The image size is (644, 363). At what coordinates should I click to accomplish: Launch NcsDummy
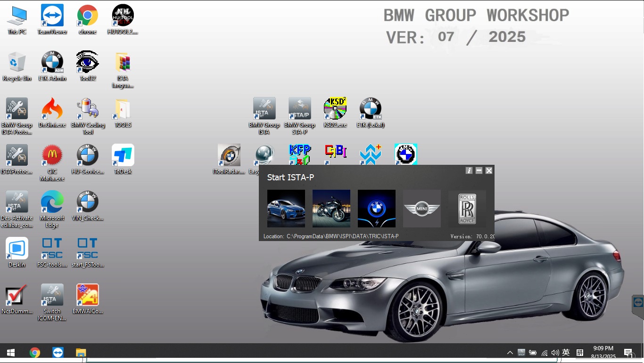(17, 294)
